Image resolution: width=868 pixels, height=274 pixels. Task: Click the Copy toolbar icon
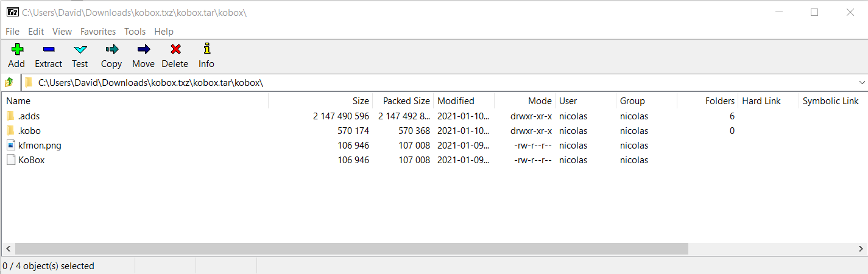(111, 50)
